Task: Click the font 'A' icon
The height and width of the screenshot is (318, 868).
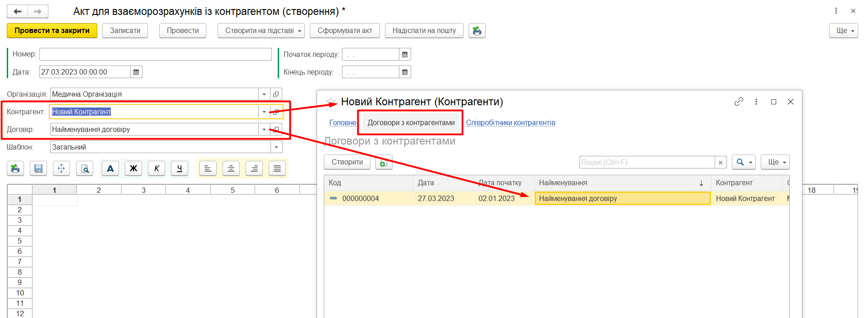Action: click(x=110, y=168)
